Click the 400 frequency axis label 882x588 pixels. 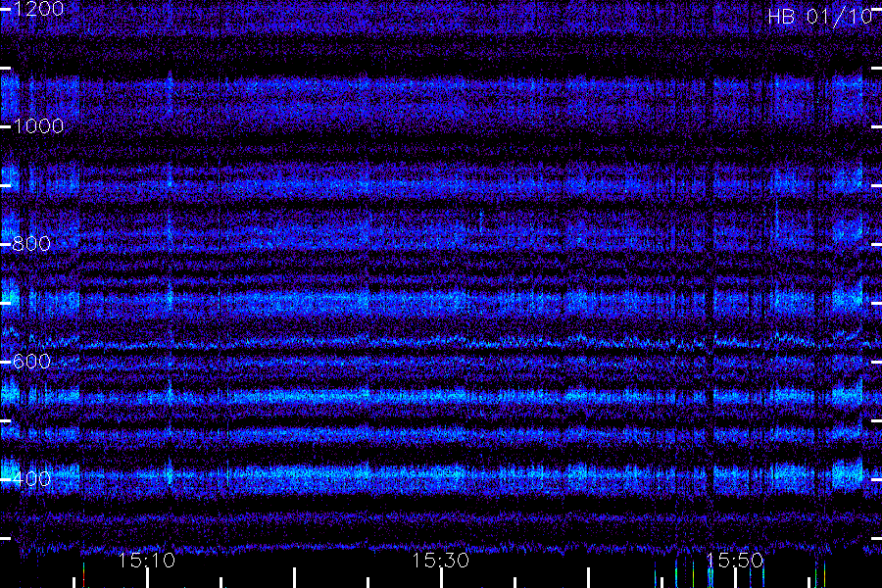31,479
